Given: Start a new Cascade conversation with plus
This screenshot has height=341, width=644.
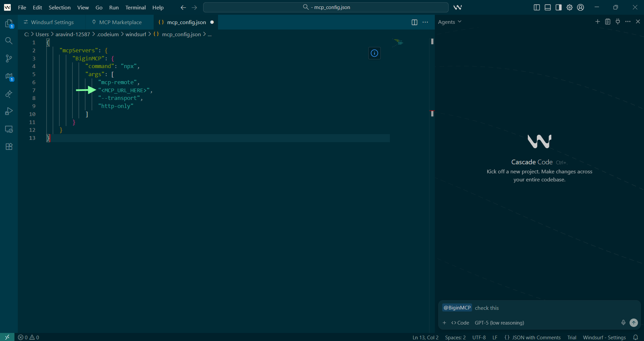Looking at the screenshot, I should tap(597, 22).
